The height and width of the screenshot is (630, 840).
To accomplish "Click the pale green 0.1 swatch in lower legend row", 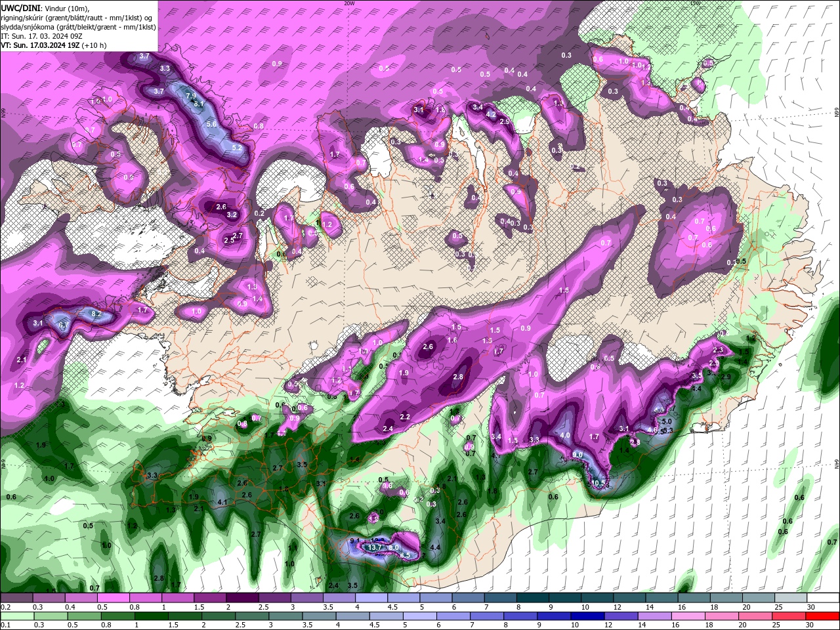I will [16, 616].
